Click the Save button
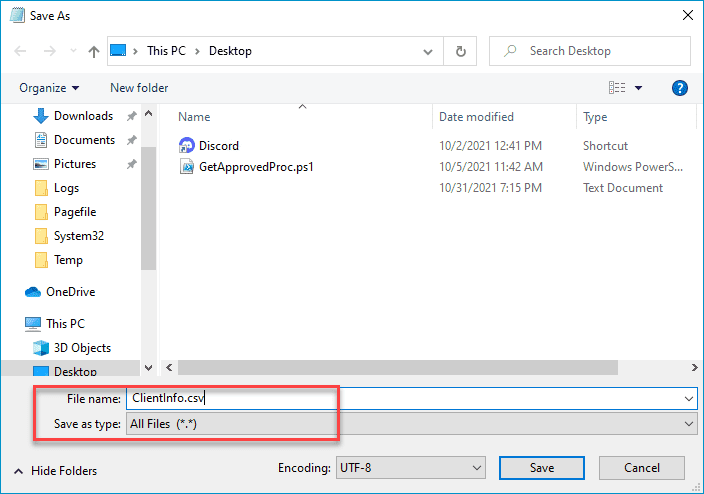The height and width of the screenshot is (494, 704). (x=541, y=468)
